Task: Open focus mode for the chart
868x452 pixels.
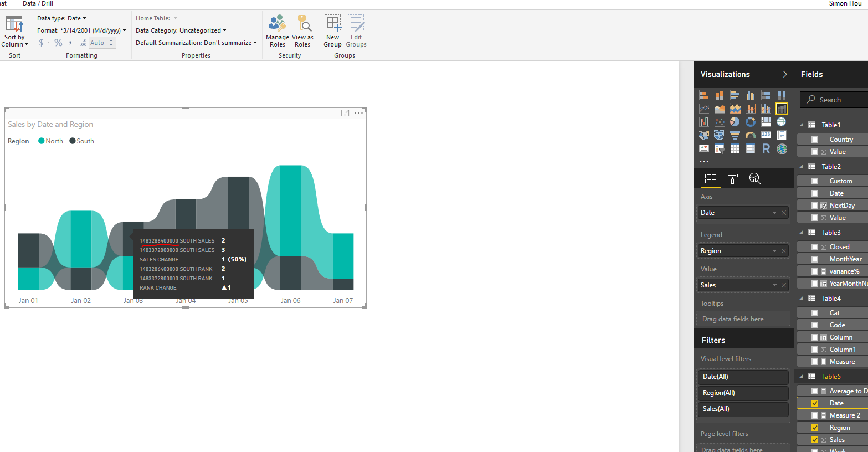Action: coord(345,113)
